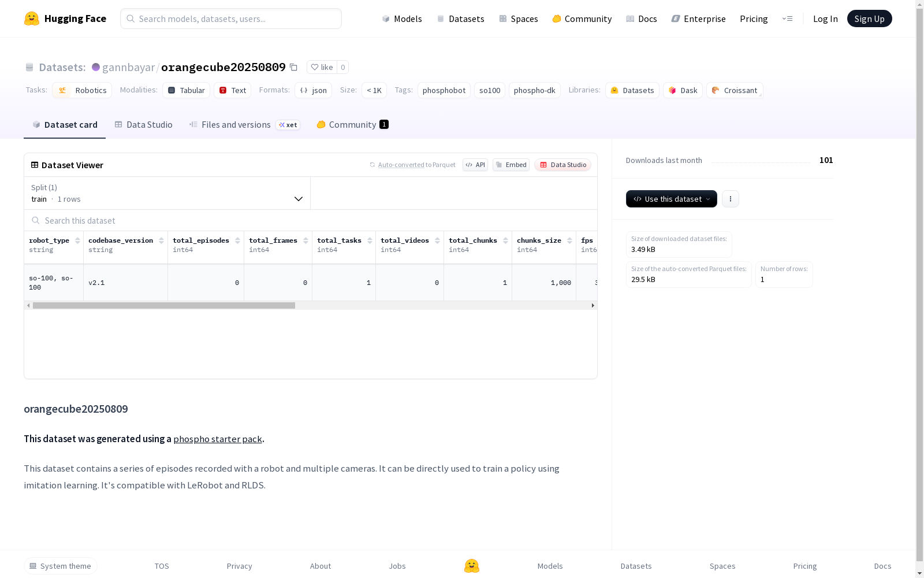924x578 pixels.
Task: Like the dataset with heart button
Action: pyautogui.click(x=322, y=67)
